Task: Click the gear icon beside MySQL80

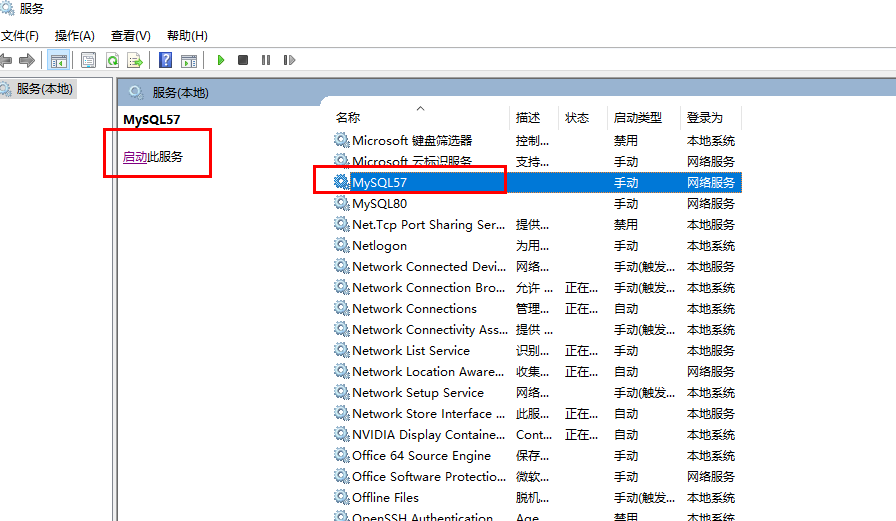Action: 342,203
